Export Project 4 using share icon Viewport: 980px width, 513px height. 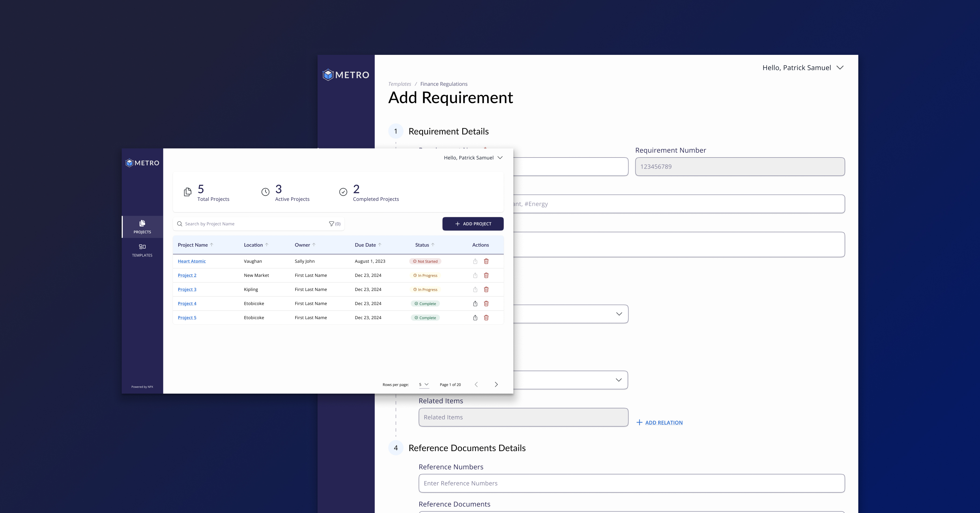pyautogui.click(x=475, y=304)
